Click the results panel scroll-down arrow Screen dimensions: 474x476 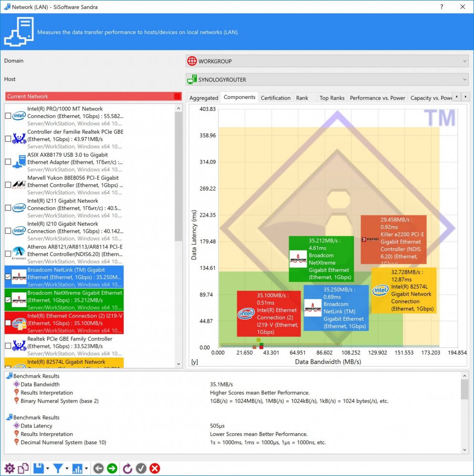tap(464, 450)
